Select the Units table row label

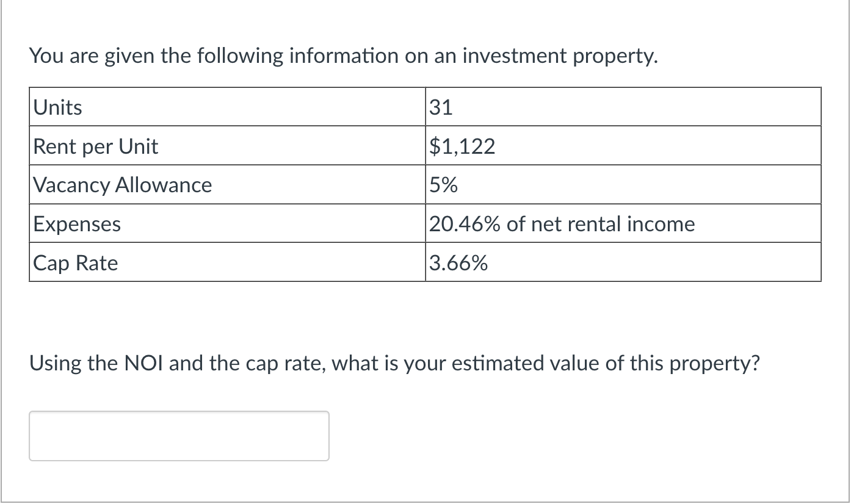click(58, 107)
